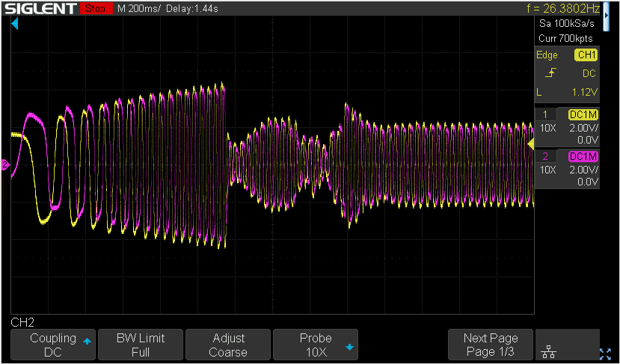This screenshot has width=620, height=364.
Task: Select the M 200ms/ timebase readout
Action: [x=139, y=8]
